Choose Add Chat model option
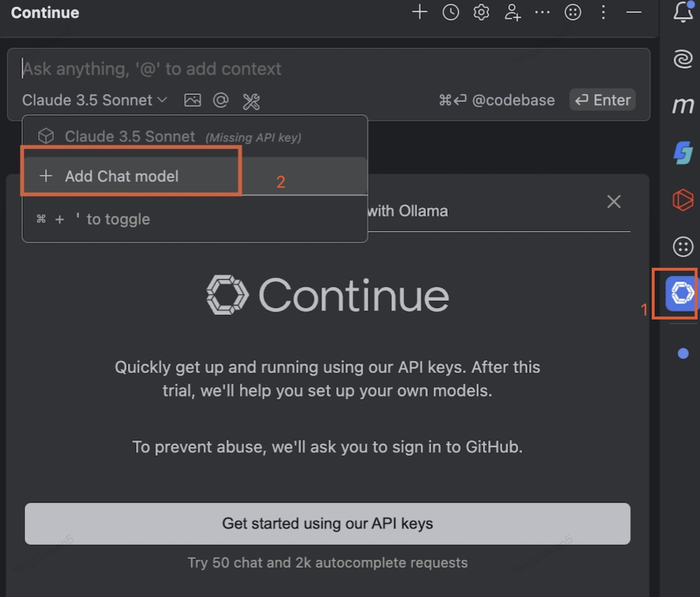Image resolution: width=700 pixels, height=597 pixels. 122,176
